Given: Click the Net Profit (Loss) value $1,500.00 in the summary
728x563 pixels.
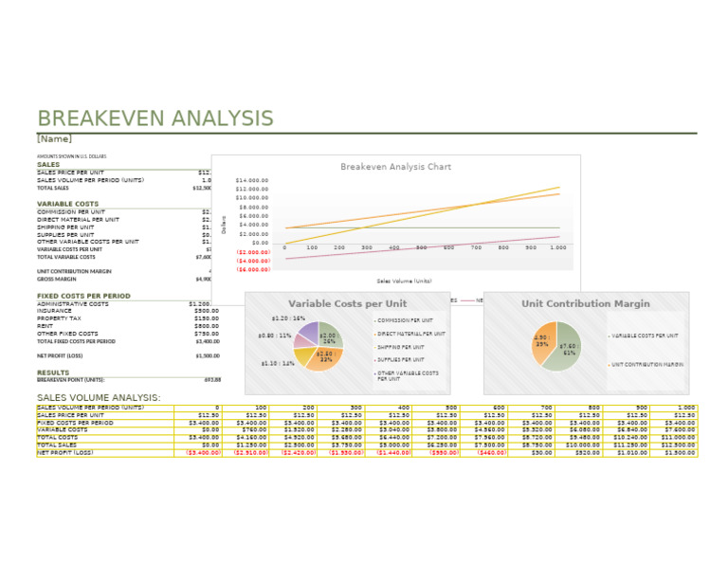Looking at the screenshot, I should click(208, 356).
